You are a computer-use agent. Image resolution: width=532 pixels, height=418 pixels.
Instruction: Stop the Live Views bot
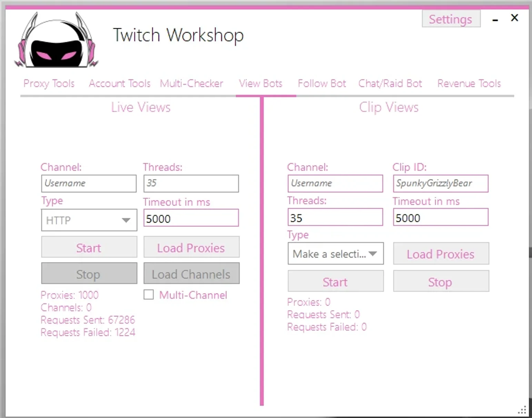89,273
